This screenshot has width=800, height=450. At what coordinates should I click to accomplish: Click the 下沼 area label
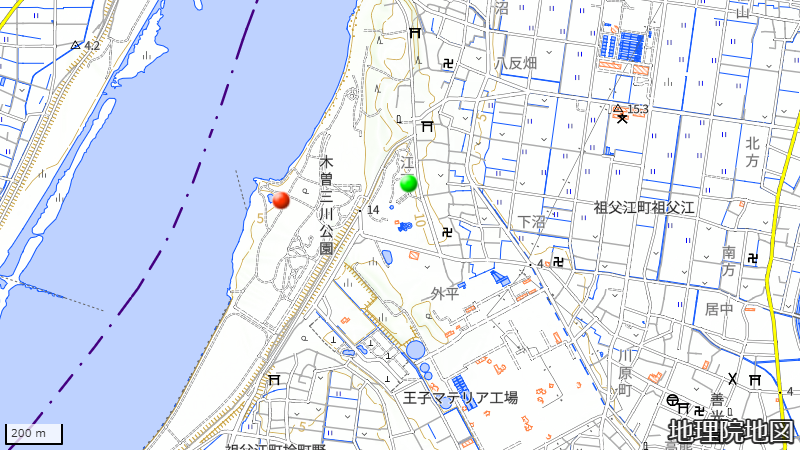click(532, 221)
